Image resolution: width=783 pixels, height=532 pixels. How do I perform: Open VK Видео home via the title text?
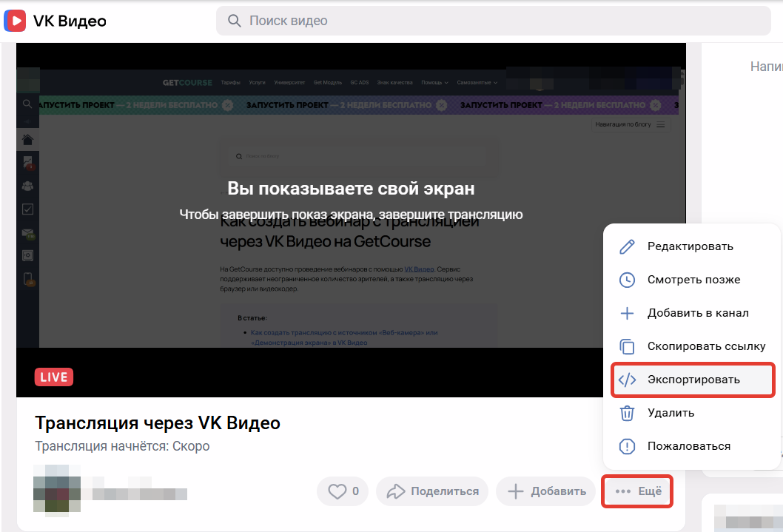(x=70, y=21)
